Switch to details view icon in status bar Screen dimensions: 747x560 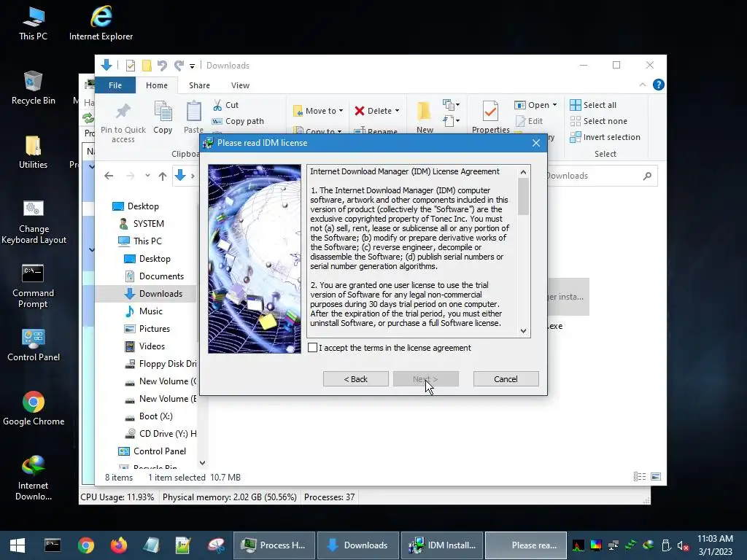[639, 477]
